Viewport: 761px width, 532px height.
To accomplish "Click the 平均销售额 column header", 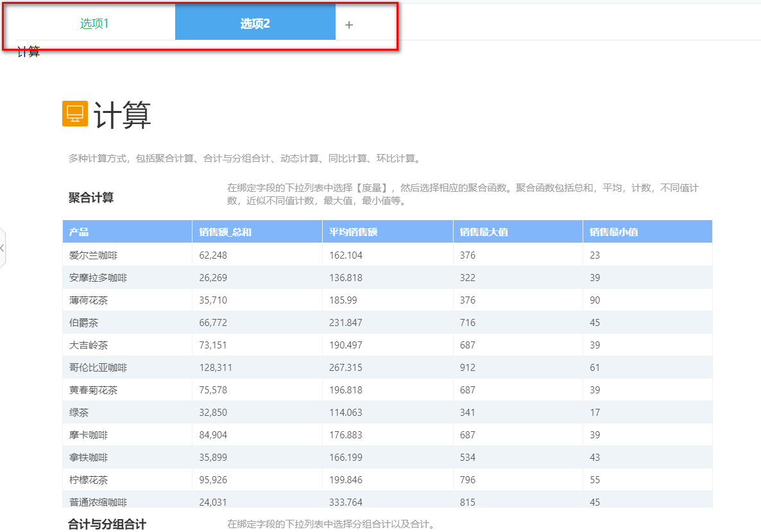I will (388, 232).
